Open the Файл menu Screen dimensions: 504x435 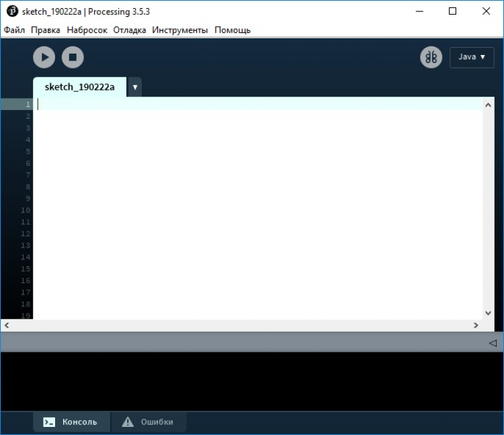coord(14,30)
